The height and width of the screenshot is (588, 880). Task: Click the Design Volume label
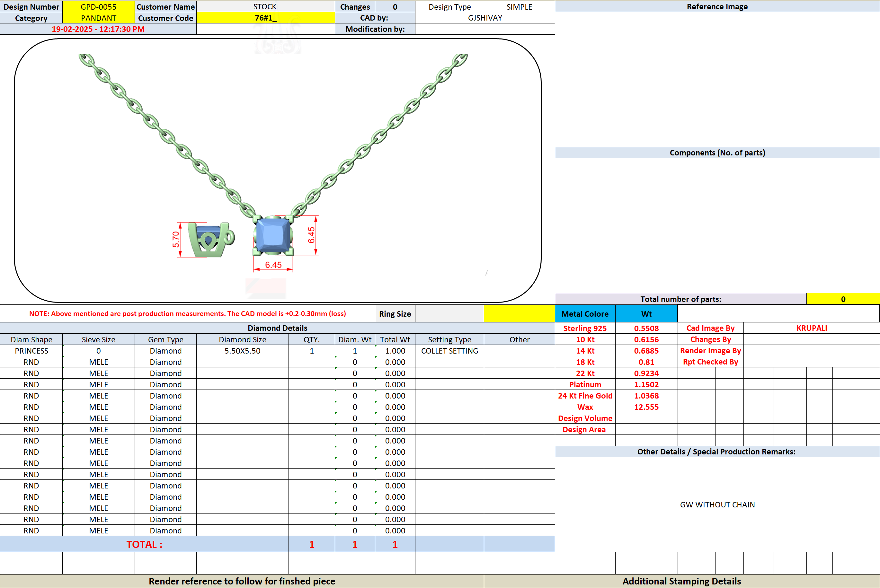pyautogui.click(x=585, y=418)
